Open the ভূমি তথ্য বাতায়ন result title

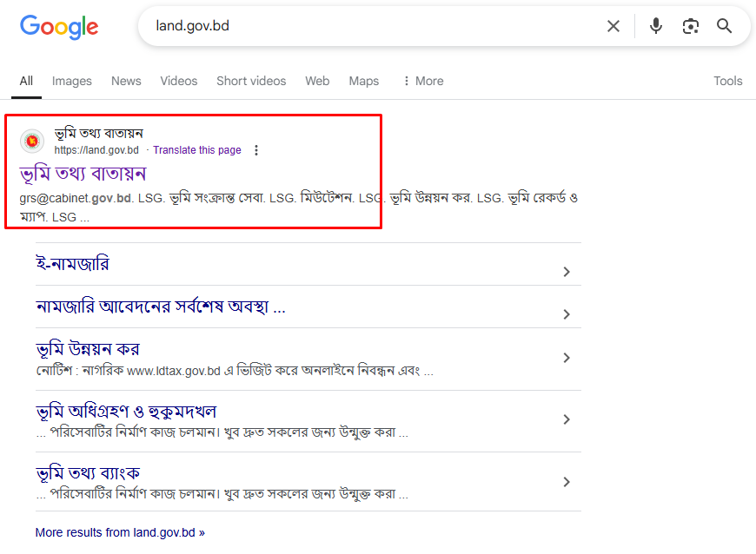pyautogui.click(x=83, y=174)
